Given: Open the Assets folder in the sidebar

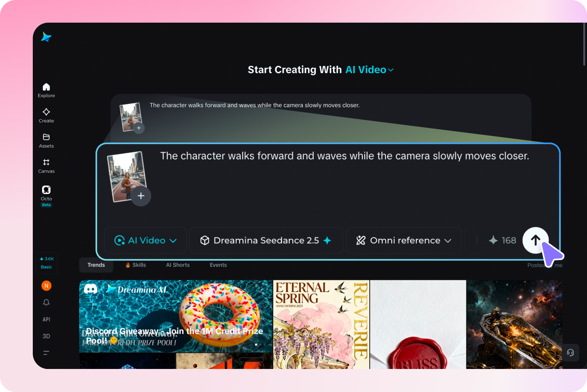Looking at the screenshot, I should 46,141.
